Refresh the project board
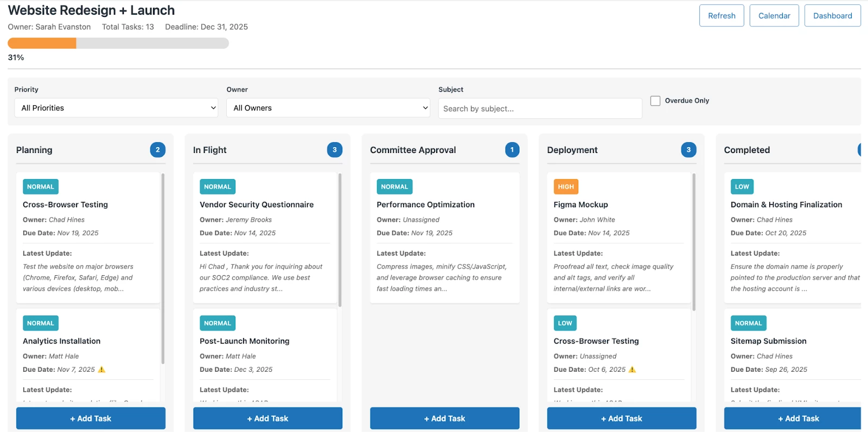 coord(722,16)
